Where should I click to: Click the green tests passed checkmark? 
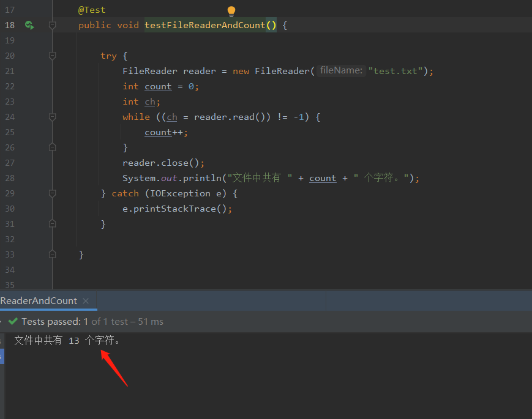click(x=13, y=321)
